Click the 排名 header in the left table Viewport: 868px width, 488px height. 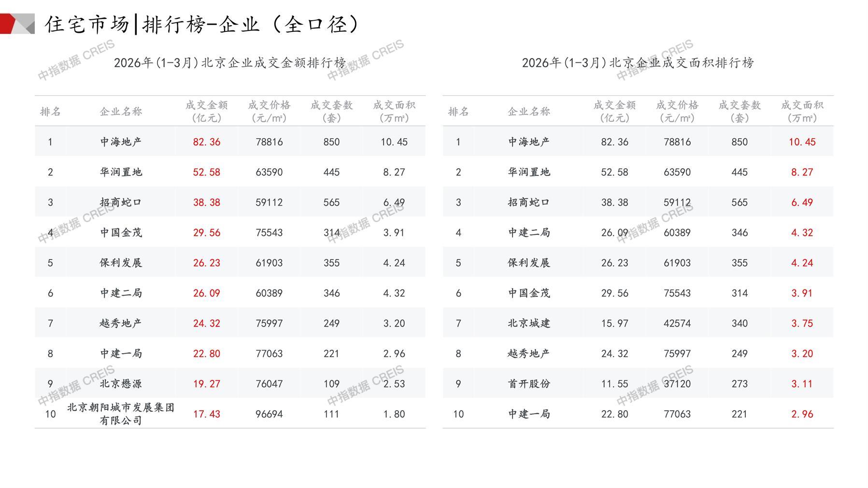point(50,112)
